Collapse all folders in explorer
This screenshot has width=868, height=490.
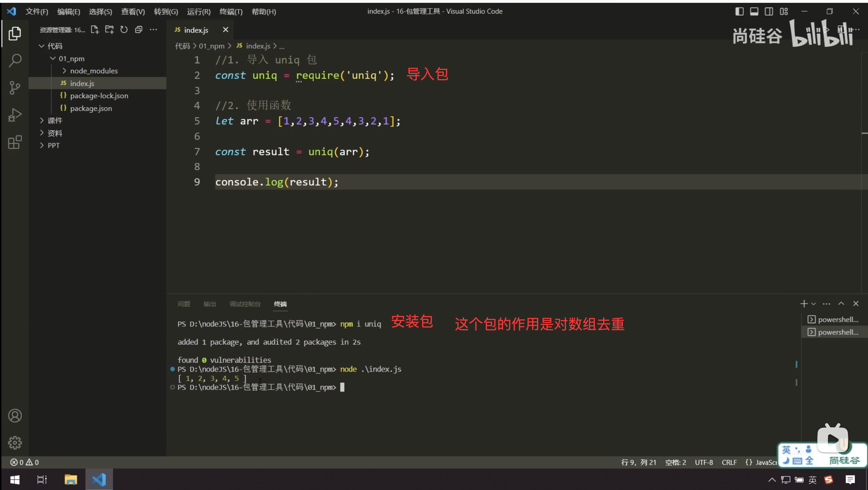[139, 30]
